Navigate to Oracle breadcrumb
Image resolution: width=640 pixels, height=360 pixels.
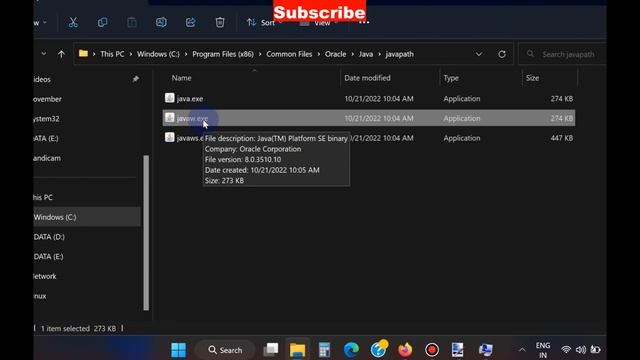click(x=335, y=54)
